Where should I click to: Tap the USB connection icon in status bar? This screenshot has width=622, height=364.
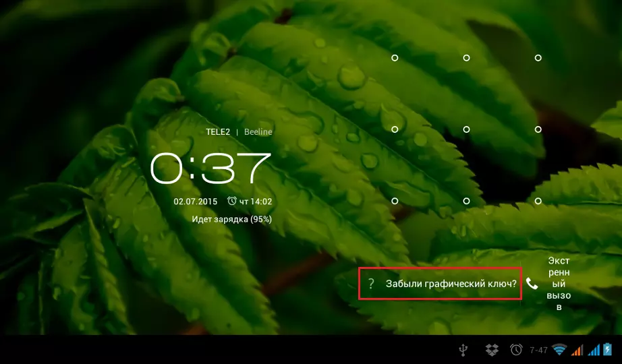tap(463, 350)
